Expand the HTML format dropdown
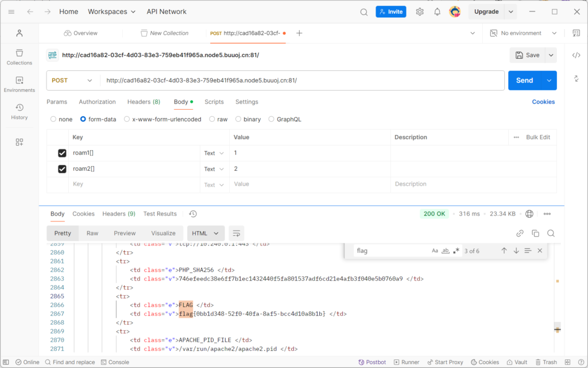Screen dimensions: 588x368 click(206, 233)
